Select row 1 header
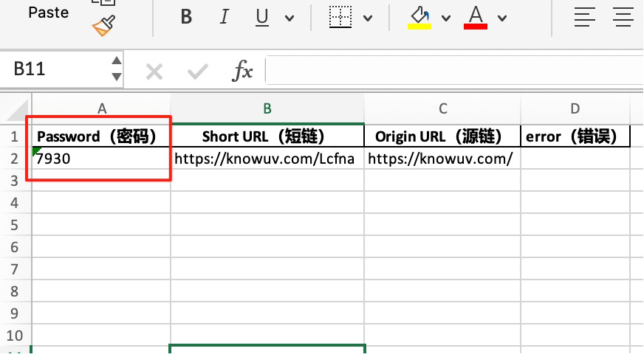 pos(15,136)
